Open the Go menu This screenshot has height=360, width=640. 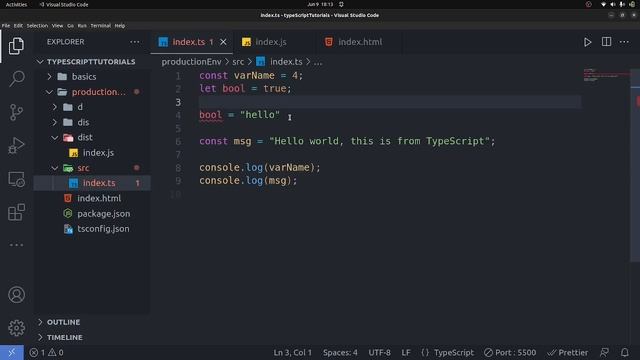pyautogui.click(x=70, y=25)
